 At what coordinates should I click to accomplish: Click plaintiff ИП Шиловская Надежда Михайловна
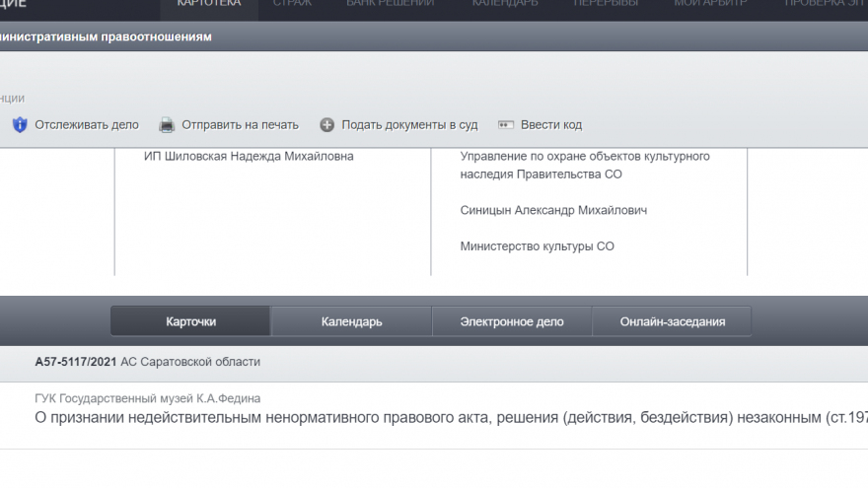[x=249, y=156]
